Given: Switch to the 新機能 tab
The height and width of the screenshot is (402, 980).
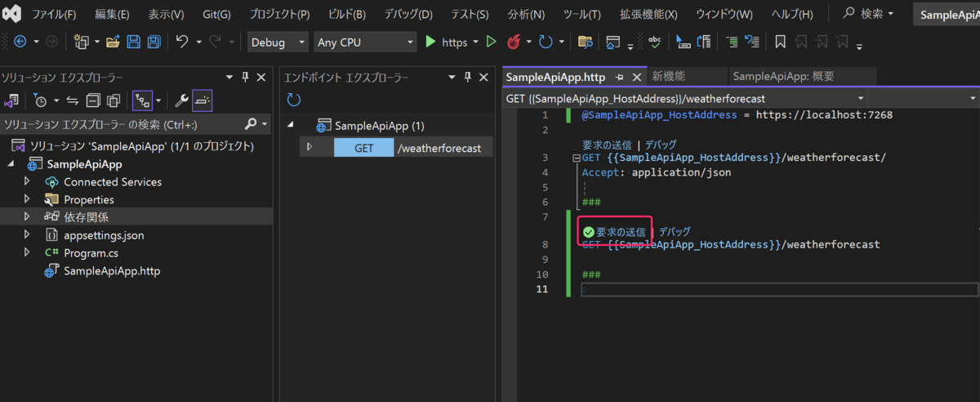Looking at the screenshot, I should [668, 77].
